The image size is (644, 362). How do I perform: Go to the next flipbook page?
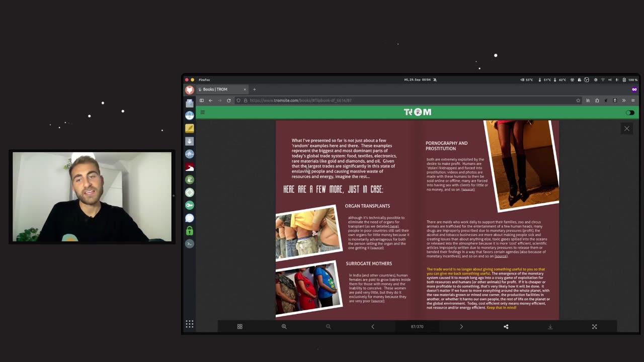coord(461,327)
